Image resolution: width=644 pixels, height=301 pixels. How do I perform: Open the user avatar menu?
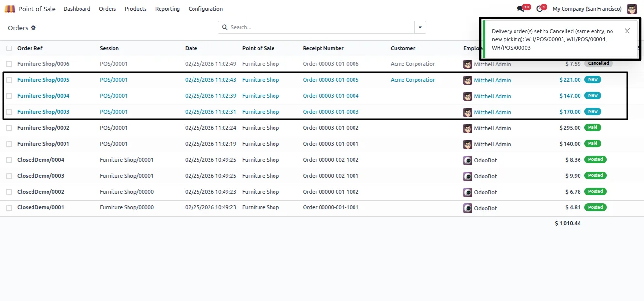pos(631,9)
